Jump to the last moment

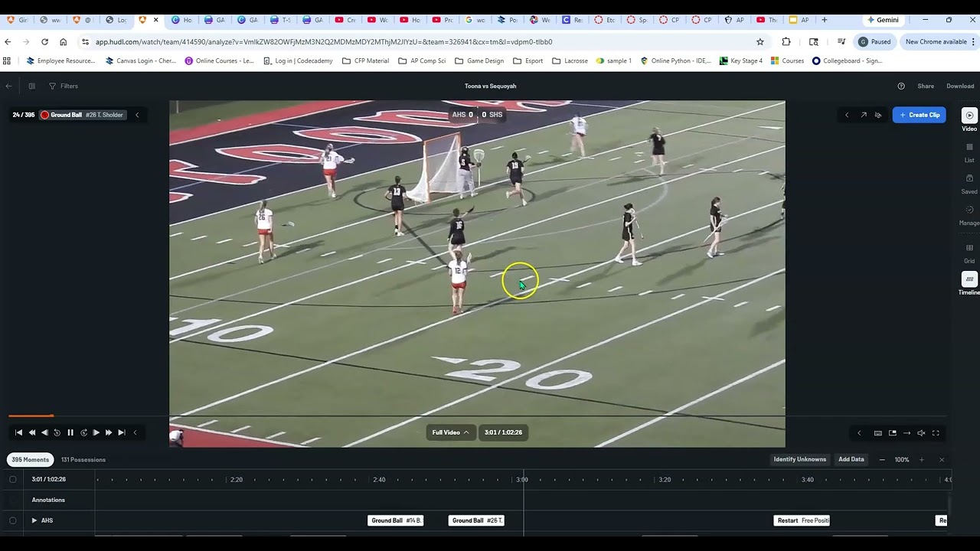[x=122, y=432]
